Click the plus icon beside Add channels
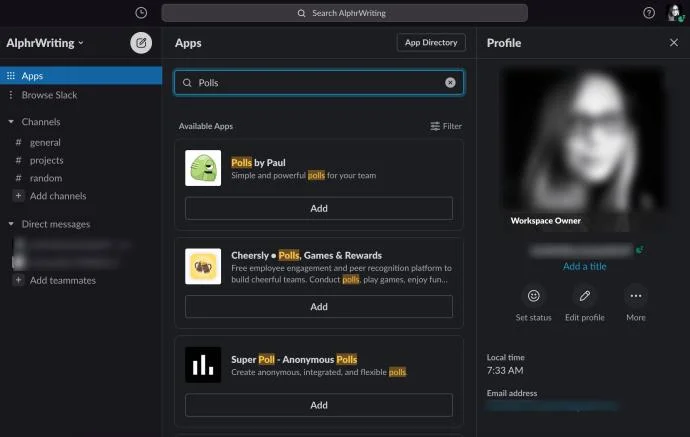This screenshot has height=437, width=690. point(18,195)
